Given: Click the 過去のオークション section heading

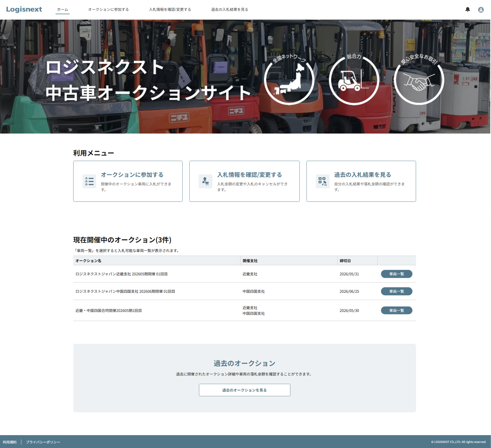Looking at the screenshot, I should 245,363.
